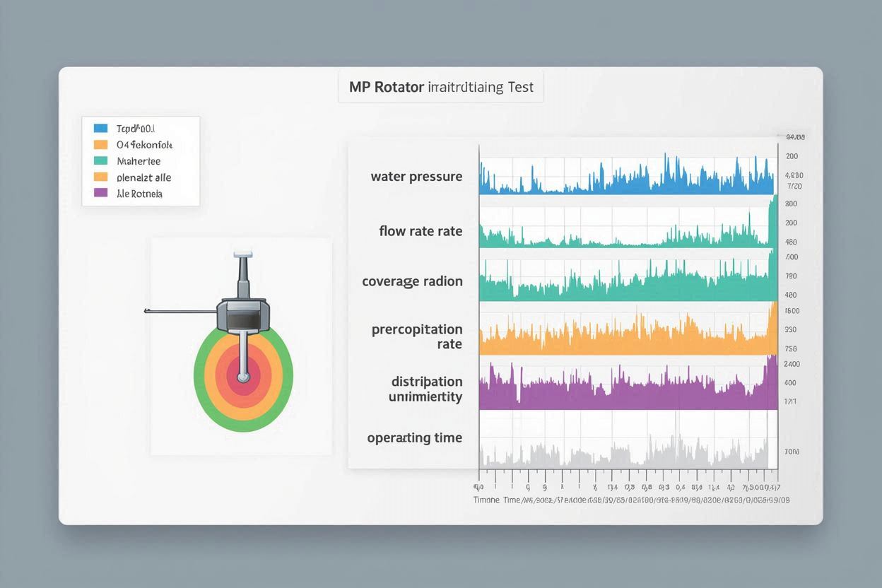Click the O4fekonfole legend entry

tap(144, 145)
